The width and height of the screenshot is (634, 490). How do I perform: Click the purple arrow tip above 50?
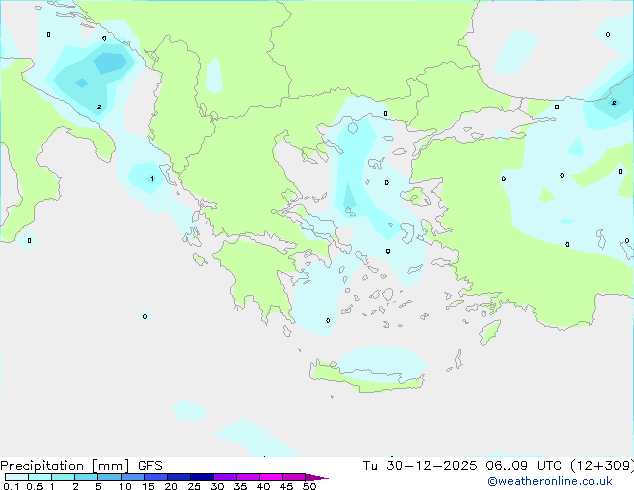pos(317,477)
